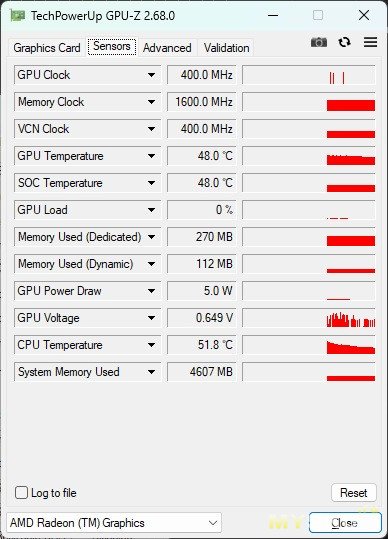The width and height of the screenshot is (388, 539).
Task: Switch to the Advanced tab
Action: tap(167, 48)
